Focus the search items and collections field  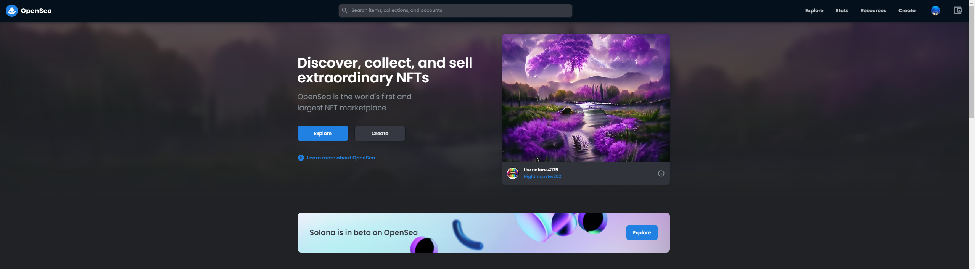pyautogui.click(x=455, y=10)
